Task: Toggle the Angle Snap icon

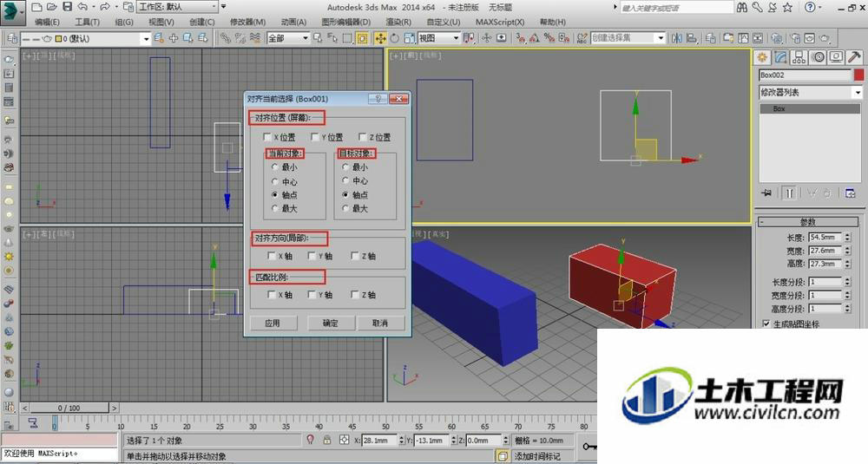Action: pos(535,38)
